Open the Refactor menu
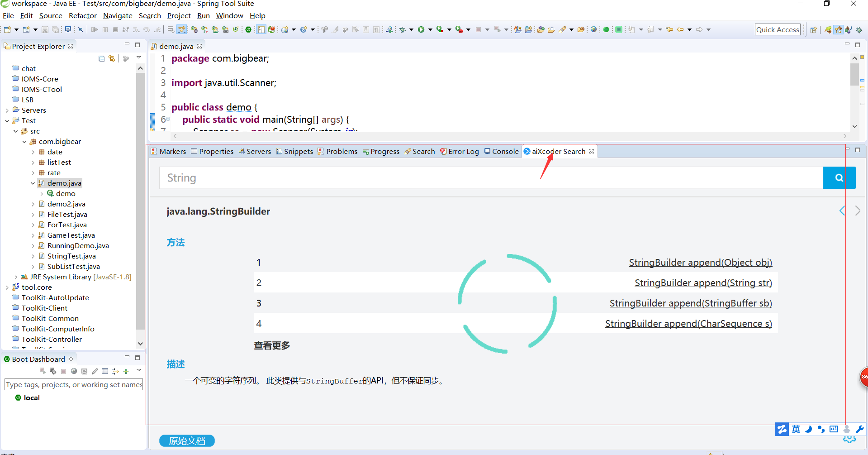Viewport: 868px width, 455px height. tap(82, 15)
